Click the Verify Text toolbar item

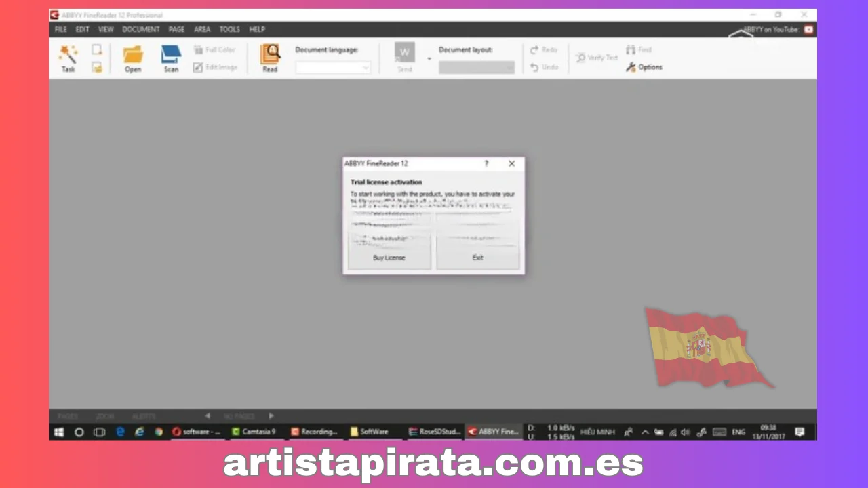click(597, 58)
